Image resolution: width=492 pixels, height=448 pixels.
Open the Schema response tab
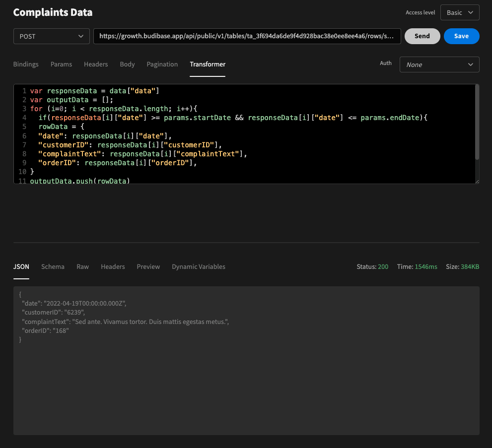tap(53, 267)
